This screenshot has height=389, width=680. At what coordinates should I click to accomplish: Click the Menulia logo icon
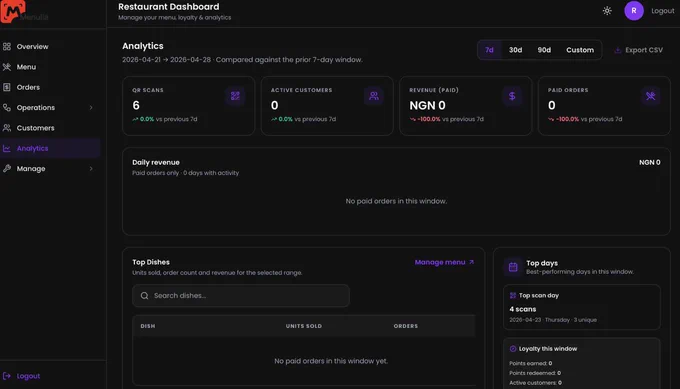(13, 11)
